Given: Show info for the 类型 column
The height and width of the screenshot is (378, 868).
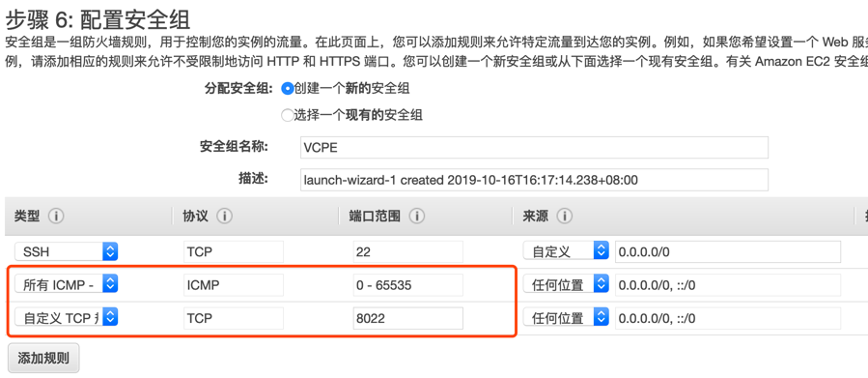Looking at the screenshot, I should coord(56,217).
